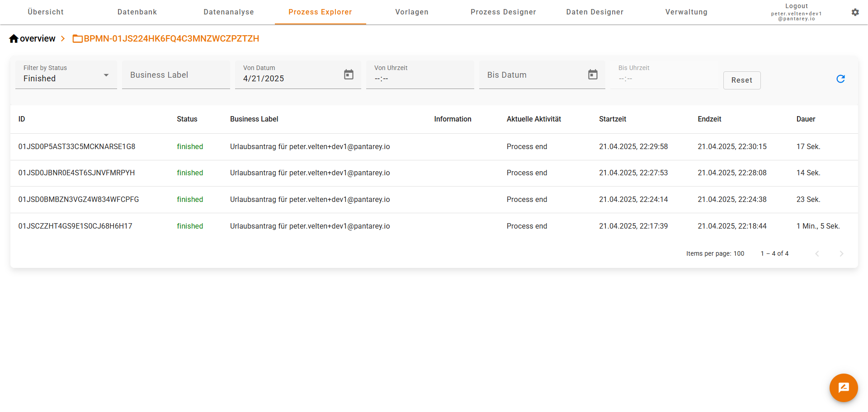Viewport: 868px width, 412px height.
Task: Focus the Business Label filter field
Action: 176,75
